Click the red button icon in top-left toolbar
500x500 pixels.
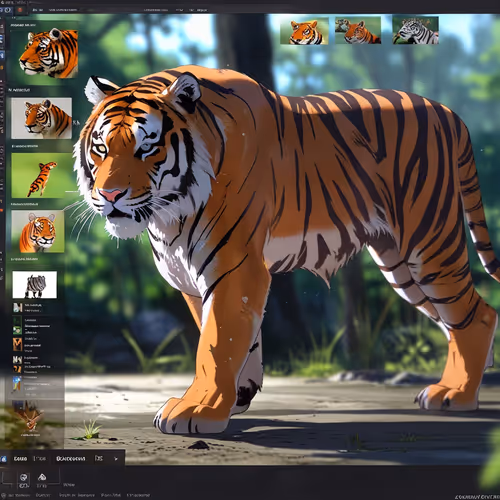coord(20,10)
